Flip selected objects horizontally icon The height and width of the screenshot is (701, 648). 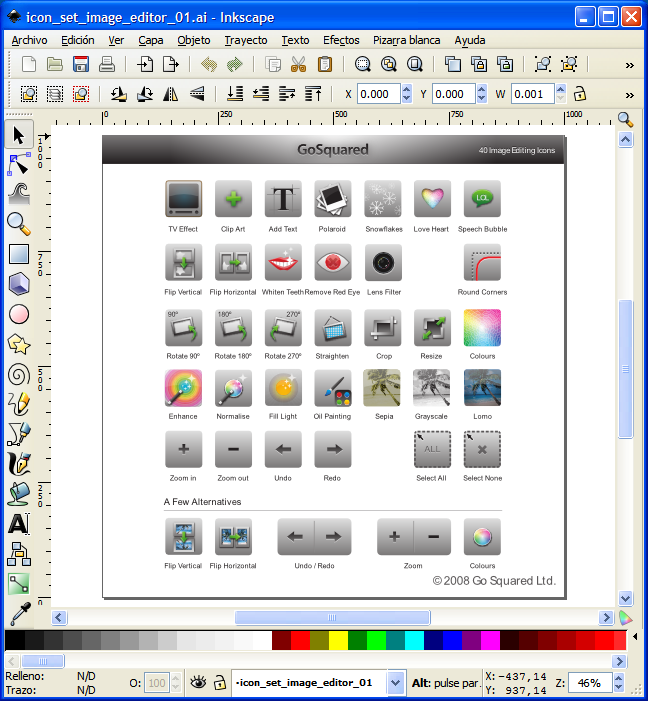click(170, 94)
